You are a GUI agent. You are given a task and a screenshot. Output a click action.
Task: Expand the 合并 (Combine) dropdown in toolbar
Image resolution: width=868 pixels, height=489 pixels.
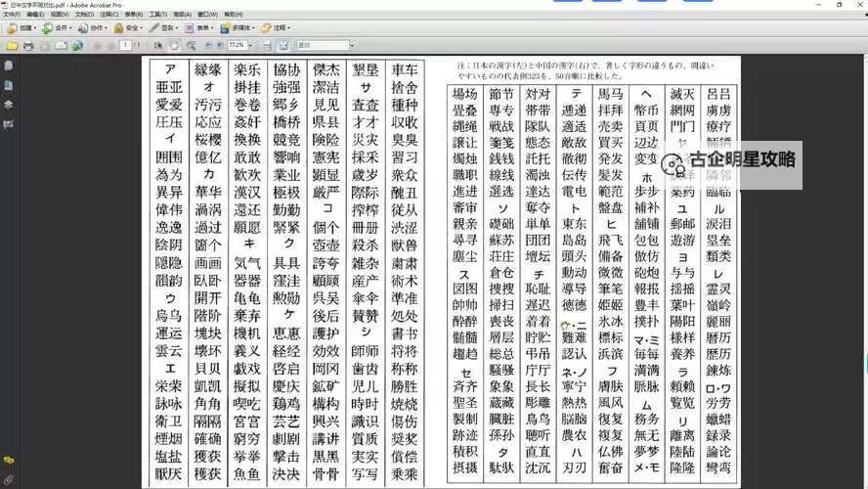pyautogui.click(x=70, y=27)
